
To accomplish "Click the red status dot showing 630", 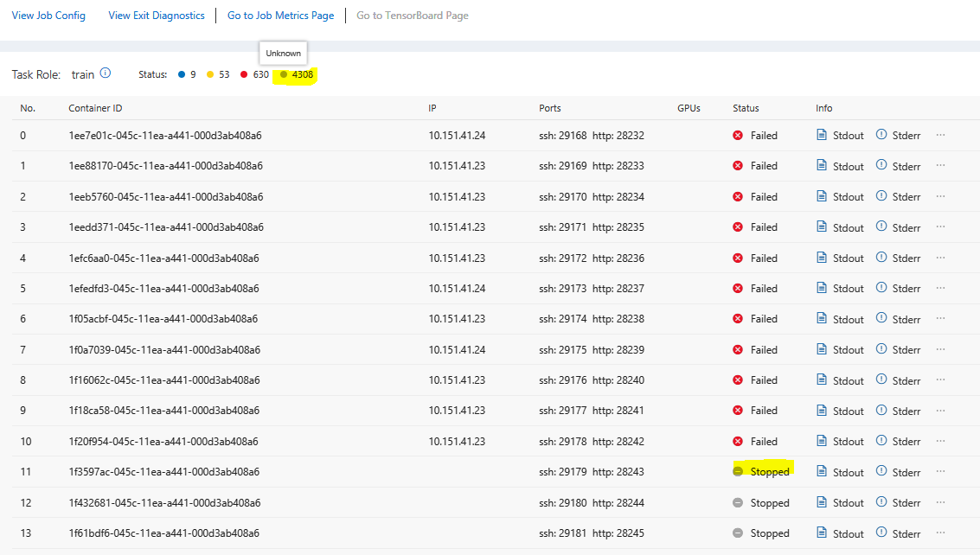I will coord(244,74).
